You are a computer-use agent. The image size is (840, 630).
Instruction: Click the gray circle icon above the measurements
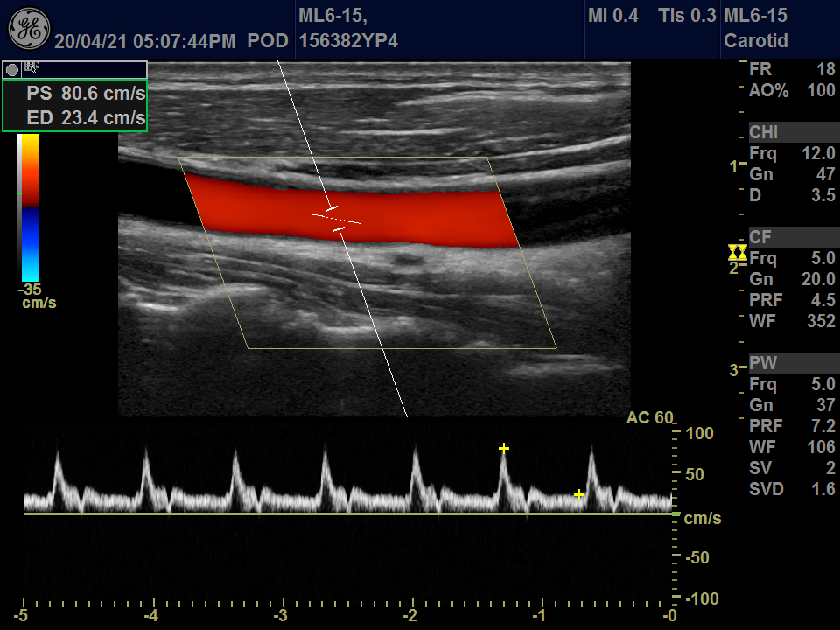[x=12, y=69]
